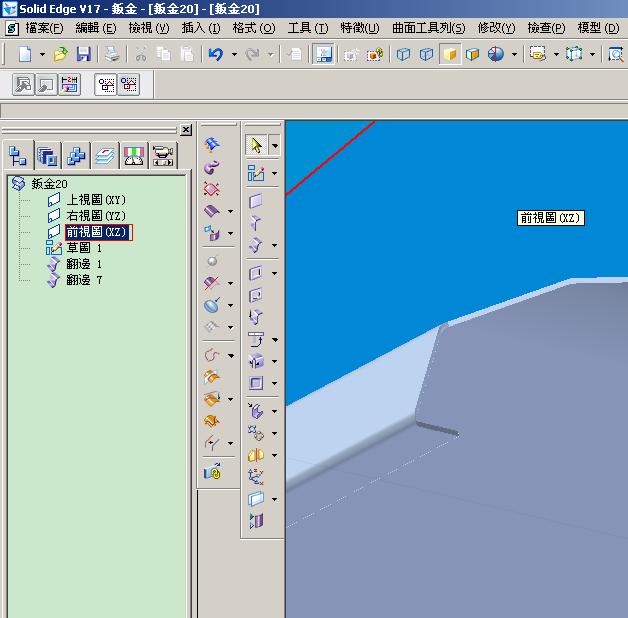Screen dimensions: 628x618
Task: Select the 翻邊 7 flange feature
Action: click(84, 280)
